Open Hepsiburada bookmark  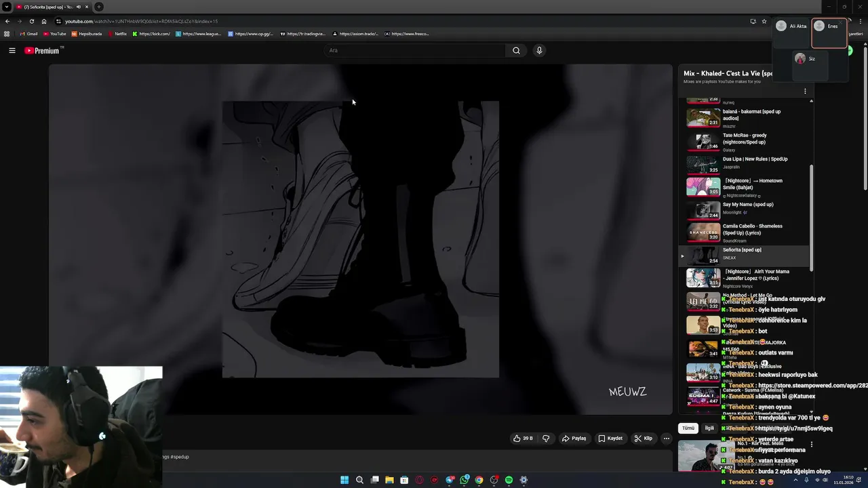[87, 34]
